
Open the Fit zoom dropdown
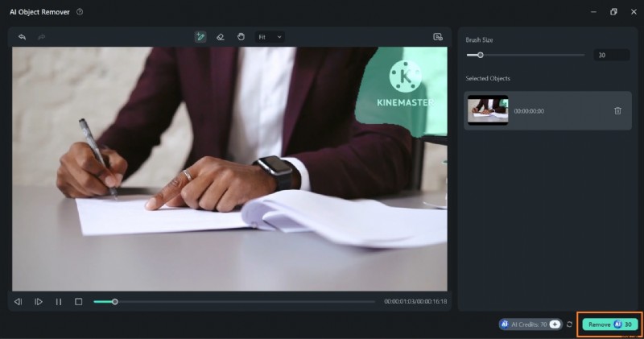[x=270, y=37]
